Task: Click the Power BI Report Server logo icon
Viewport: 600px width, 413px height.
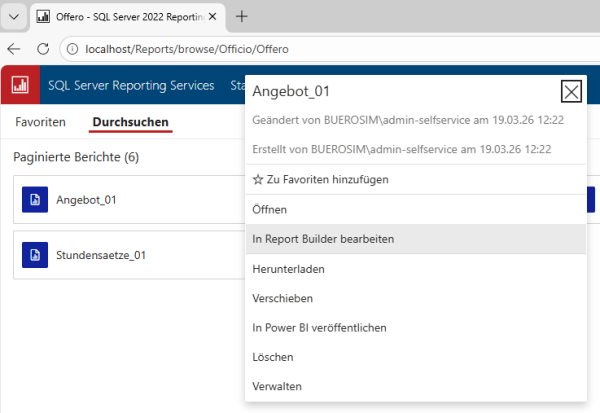Action: pos(19,85)
